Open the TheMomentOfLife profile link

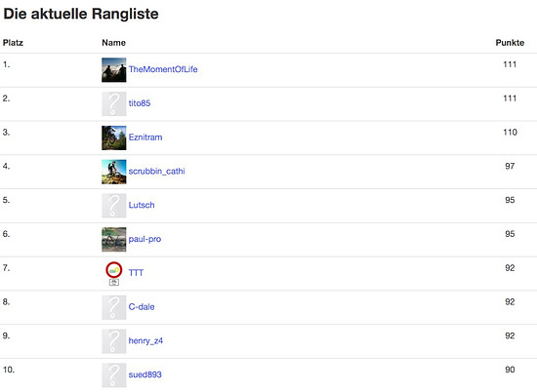pos(163,69)
